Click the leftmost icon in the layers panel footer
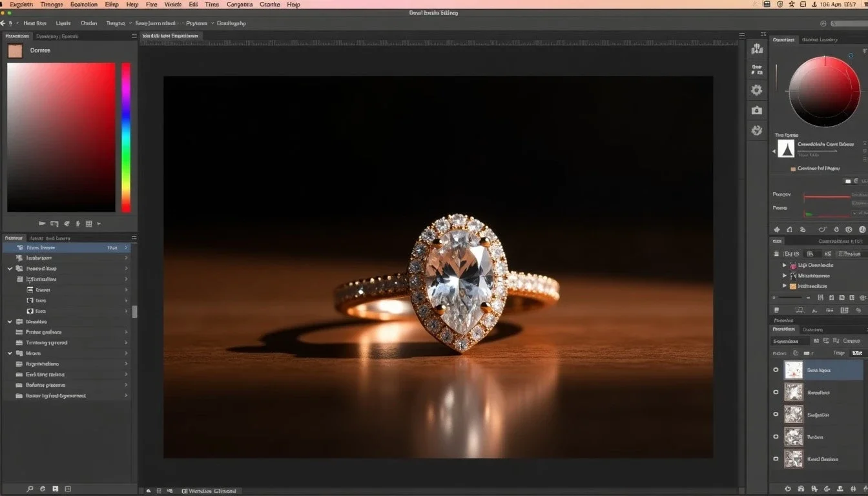The image size is (868, 496). coord(787,489)
